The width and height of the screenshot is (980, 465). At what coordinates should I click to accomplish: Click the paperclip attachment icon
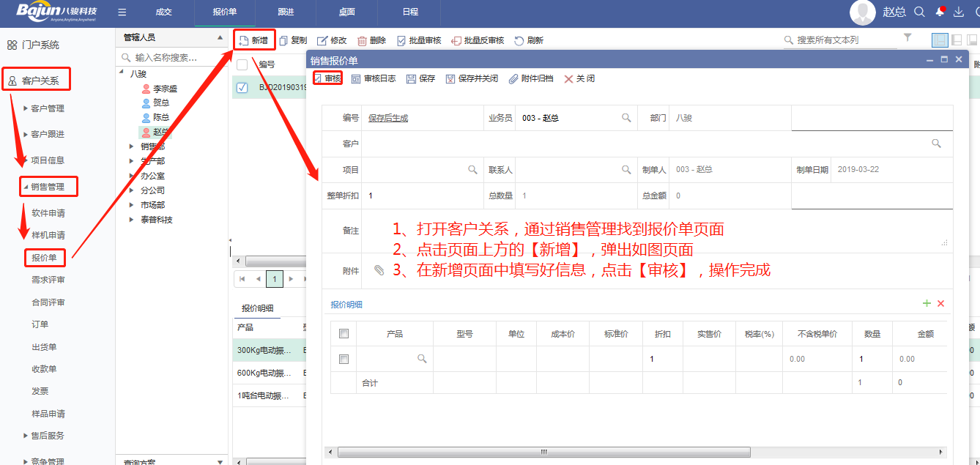[379, 270]
